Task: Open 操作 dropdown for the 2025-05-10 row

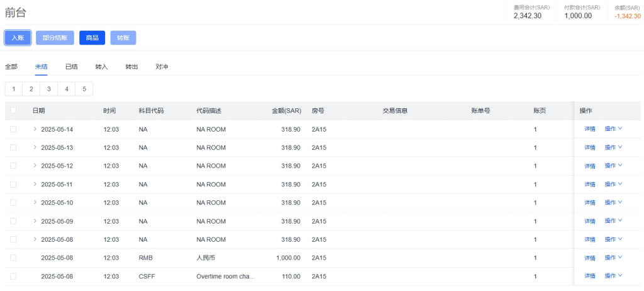Action: (x=613, y=203)
